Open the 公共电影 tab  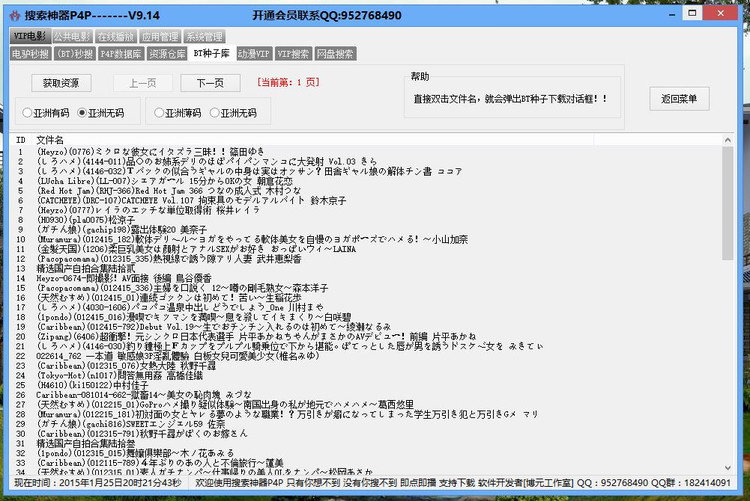[x=72, y=37]
